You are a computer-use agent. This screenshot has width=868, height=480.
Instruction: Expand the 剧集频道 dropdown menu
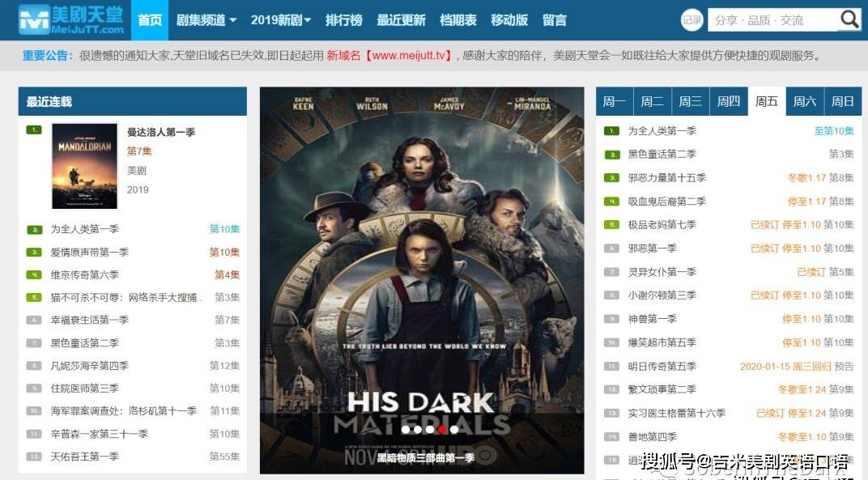pos(206,20)
